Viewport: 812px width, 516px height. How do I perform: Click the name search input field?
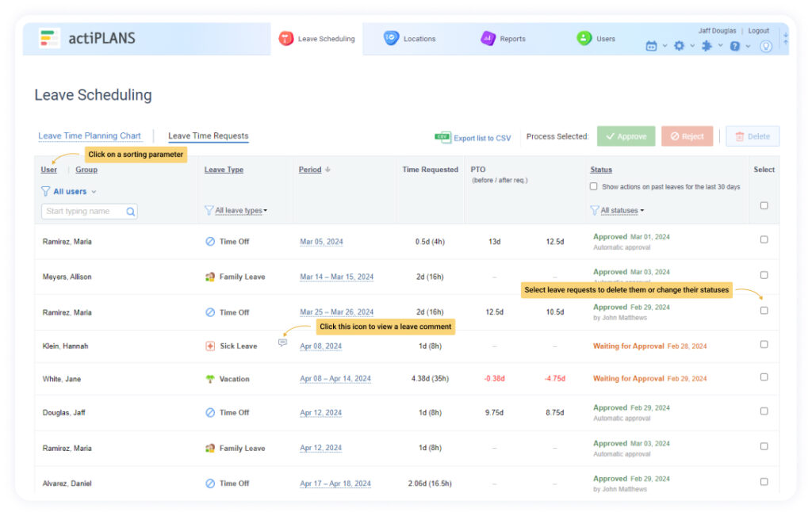pos(87,211)
